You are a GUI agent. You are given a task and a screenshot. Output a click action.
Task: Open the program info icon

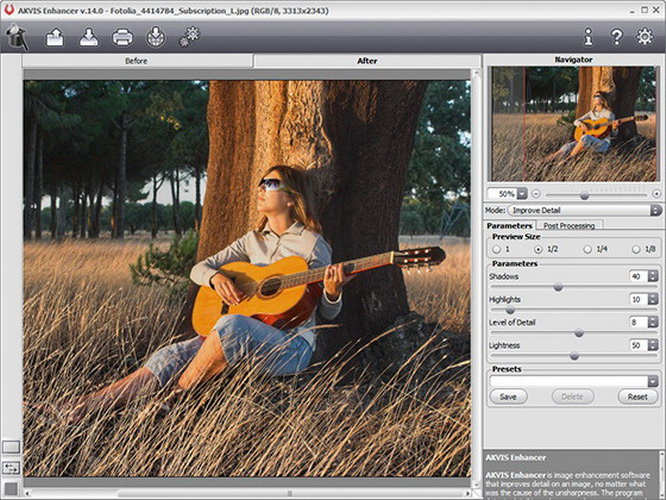[x=588, y=38]
